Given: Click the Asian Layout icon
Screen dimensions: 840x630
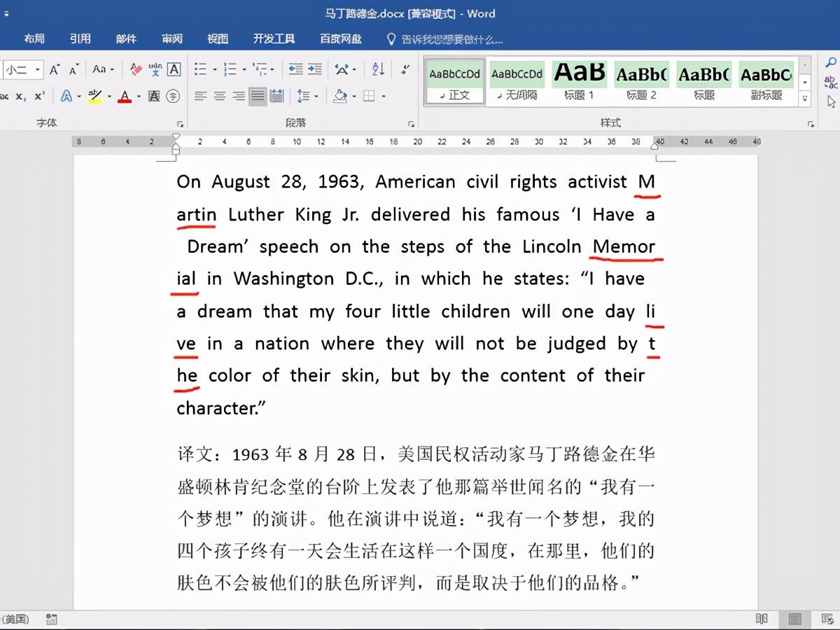Looking at the screenshot, I should 342,69.
